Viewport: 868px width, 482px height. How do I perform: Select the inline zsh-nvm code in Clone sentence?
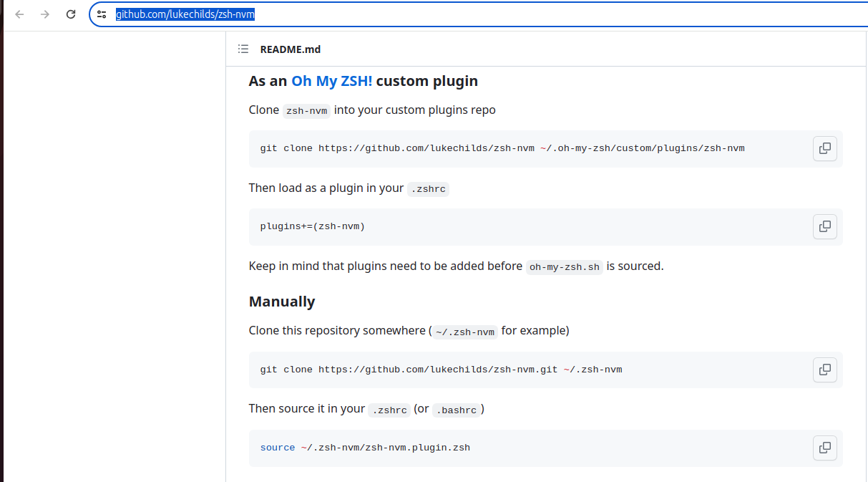pos(306,110)
